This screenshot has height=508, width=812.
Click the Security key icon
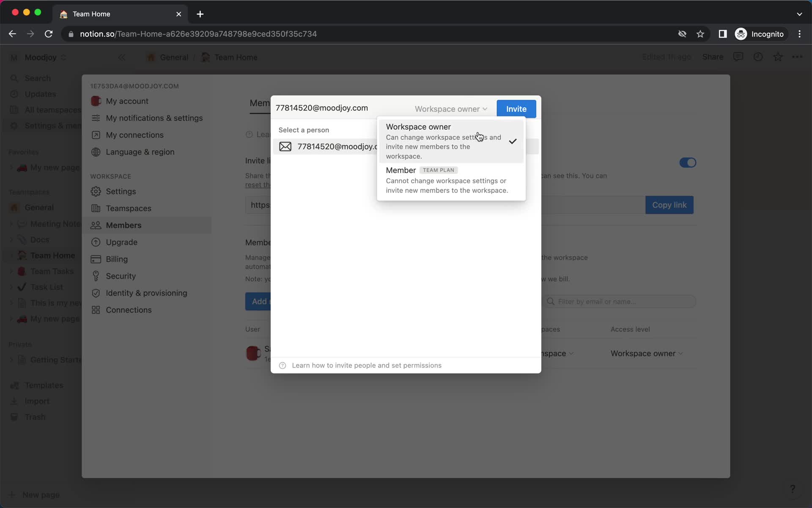click(96, 276)
